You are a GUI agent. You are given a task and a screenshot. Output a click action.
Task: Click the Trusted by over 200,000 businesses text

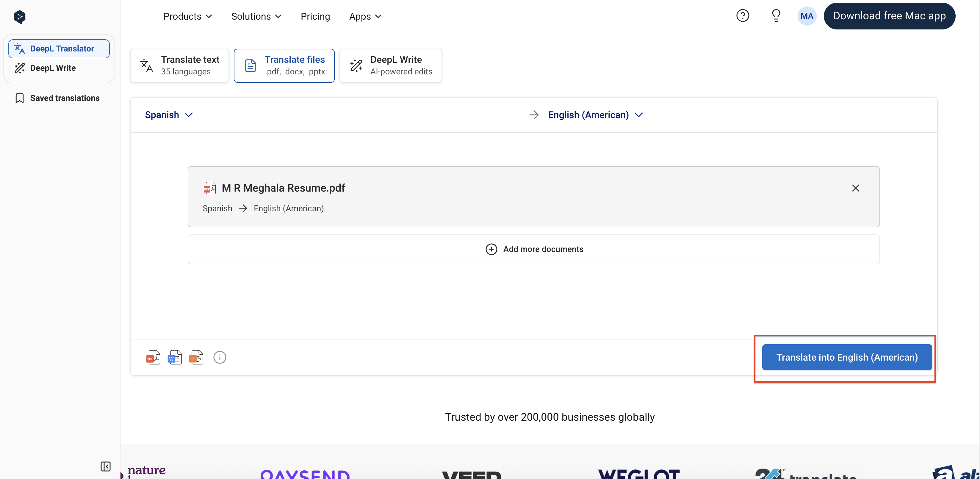click(550, 417)
